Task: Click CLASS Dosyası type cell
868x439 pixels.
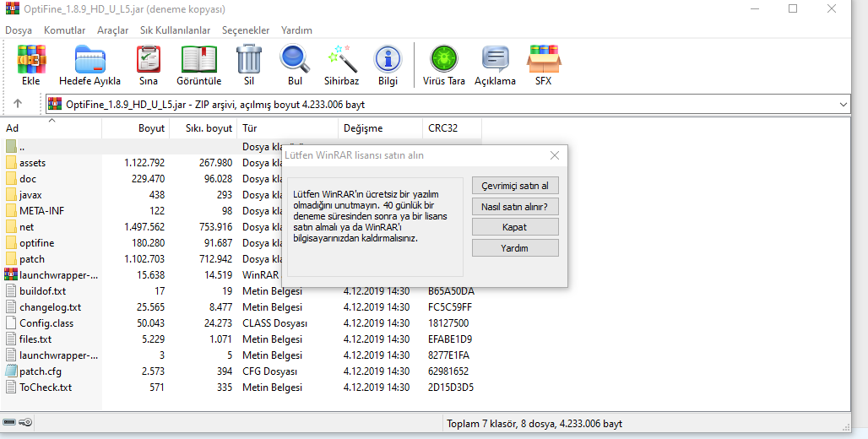Action: tap(274, 322)
